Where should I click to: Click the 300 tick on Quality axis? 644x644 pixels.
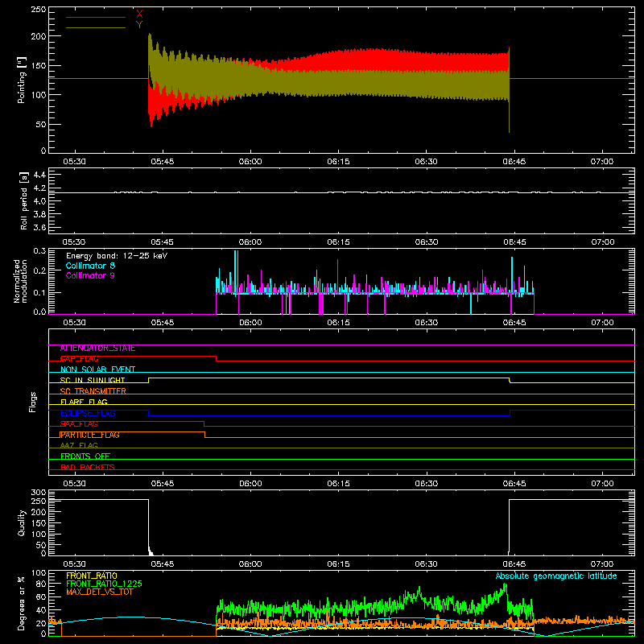(38, 493)
